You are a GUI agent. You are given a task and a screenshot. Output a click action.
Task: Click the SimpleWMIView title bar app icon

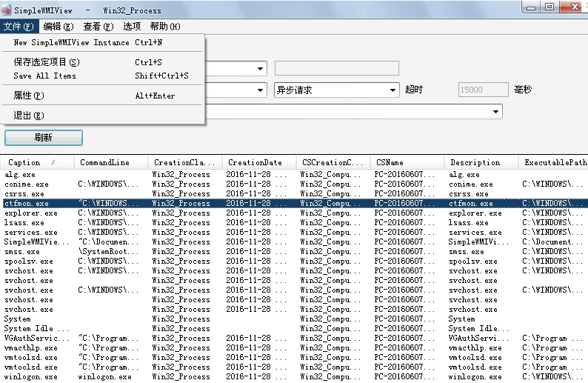tap(6, 10)
